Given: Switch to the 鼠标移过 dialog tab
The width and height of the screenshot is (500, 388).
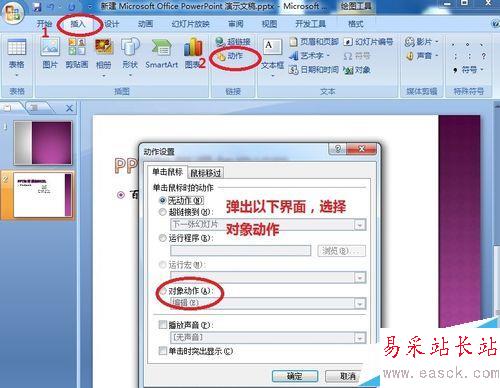Looking at the screenshot, I should [206, 173].
